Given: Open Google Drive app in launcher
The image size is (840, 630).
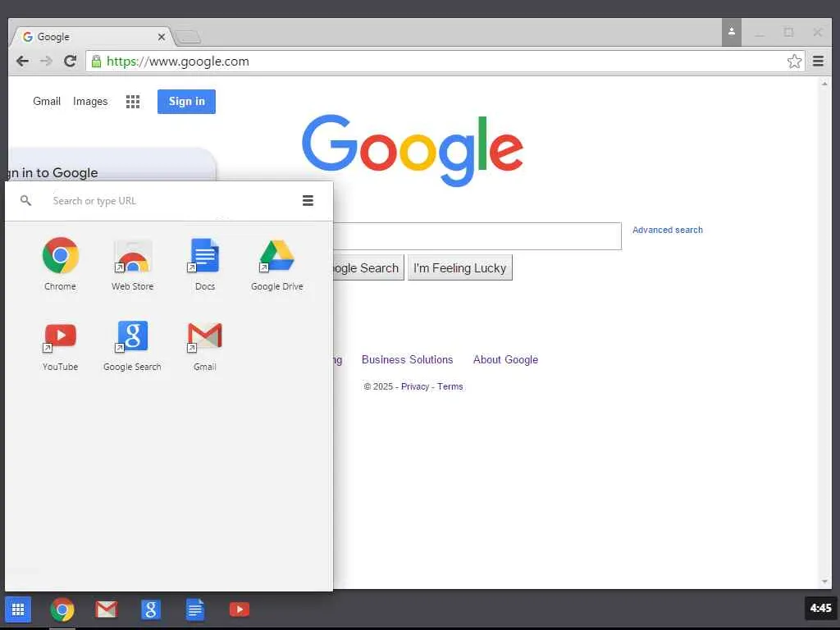Looking at the screenshot, I should pyautogui.click(x=277, y=263).
